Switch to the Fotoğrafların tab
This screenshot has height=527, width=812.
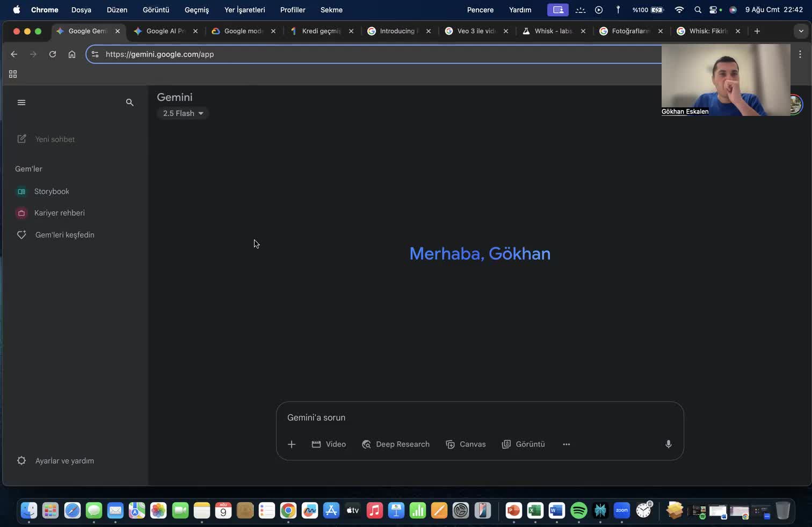[630, 31]
